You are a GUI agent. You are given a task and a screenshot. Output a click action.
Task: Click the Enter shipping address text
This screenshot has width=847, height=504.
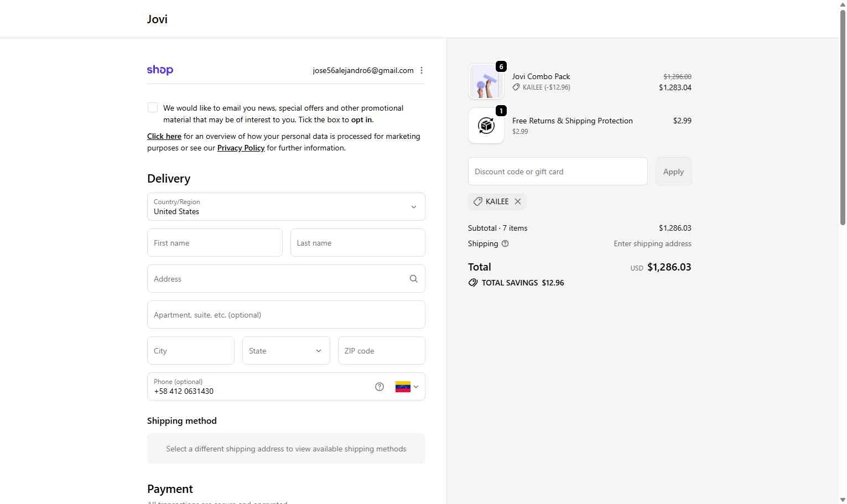[x=652, y=243]
